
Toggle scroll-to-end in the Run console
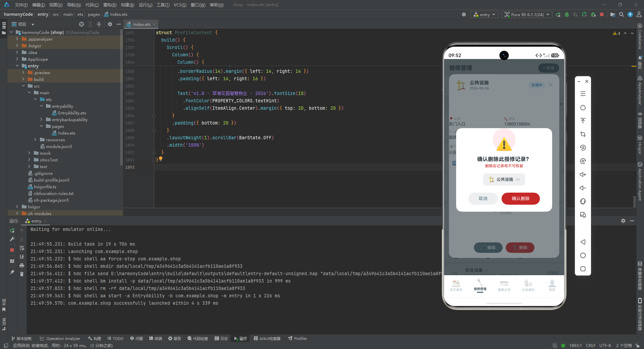[22, 257]
